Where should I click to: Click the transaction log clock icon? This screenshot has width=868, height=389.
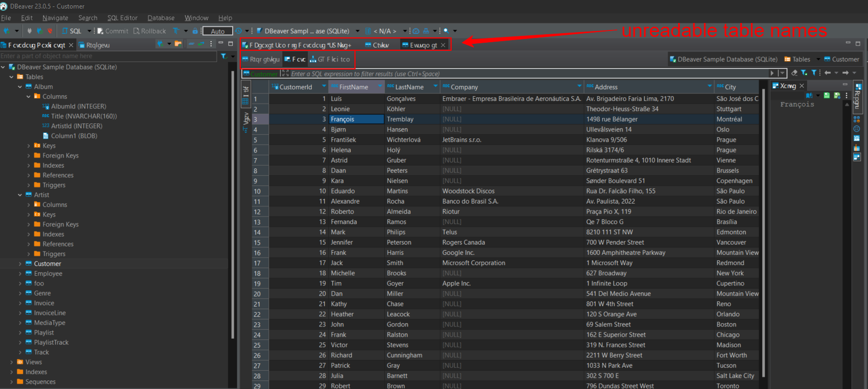[x=239, y=31]
